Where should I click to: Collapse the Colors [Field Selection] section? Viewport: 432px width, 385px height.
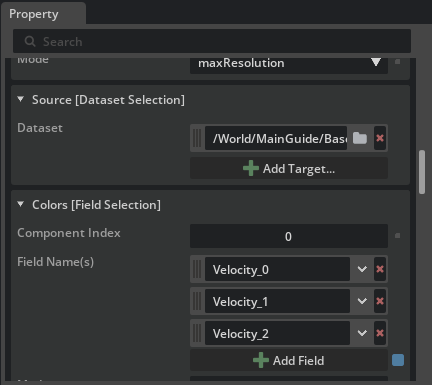point(21,204)
